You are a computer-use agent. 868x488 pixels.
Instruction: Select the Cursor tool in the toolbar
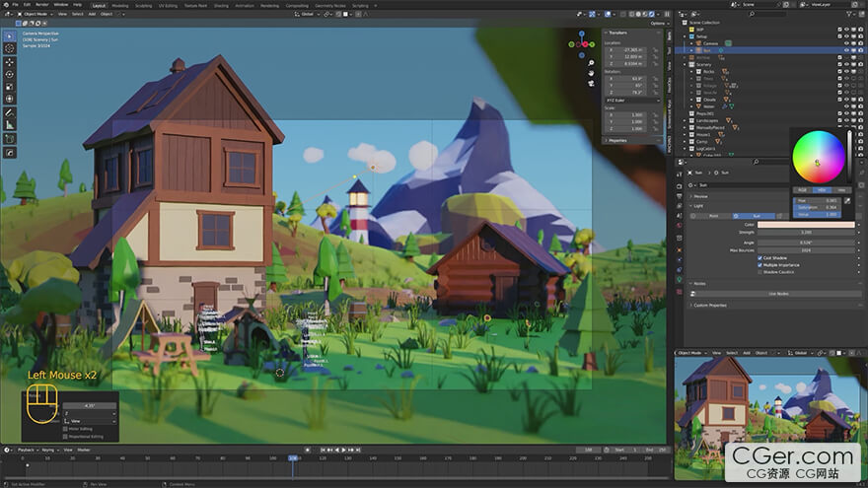click(10, 48)
